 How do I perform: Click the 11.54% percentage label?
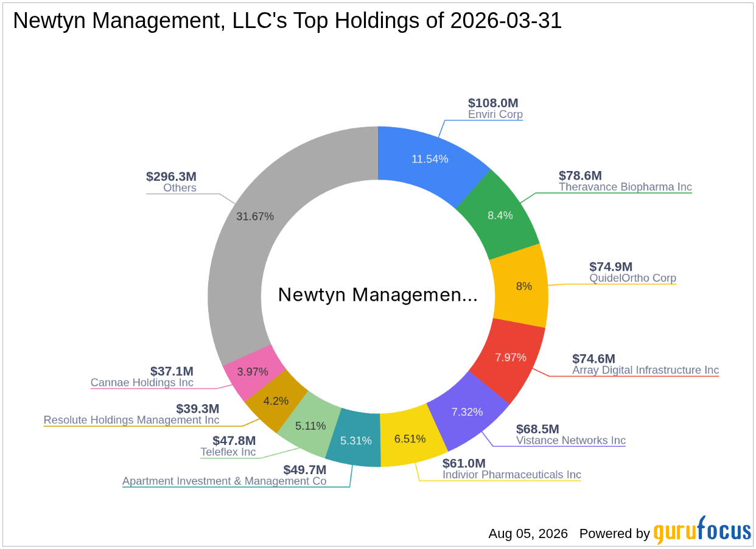430,159
